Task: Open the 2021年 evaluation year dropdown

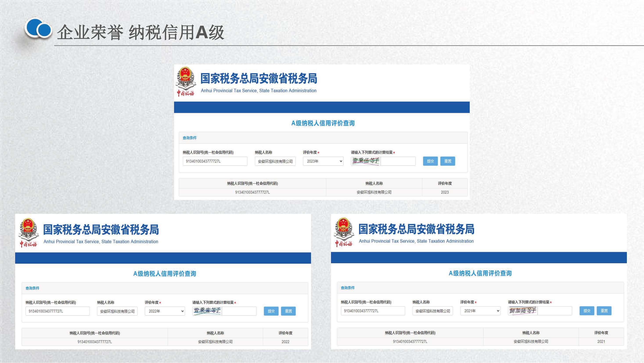Action: [480, 311]
